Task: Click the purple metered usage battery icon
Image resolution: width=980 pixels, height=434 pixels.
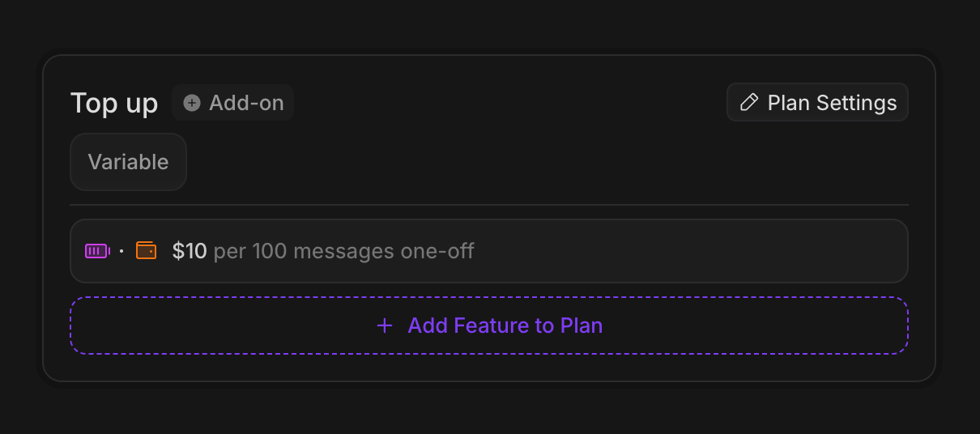Action: [x=97, y=251]
